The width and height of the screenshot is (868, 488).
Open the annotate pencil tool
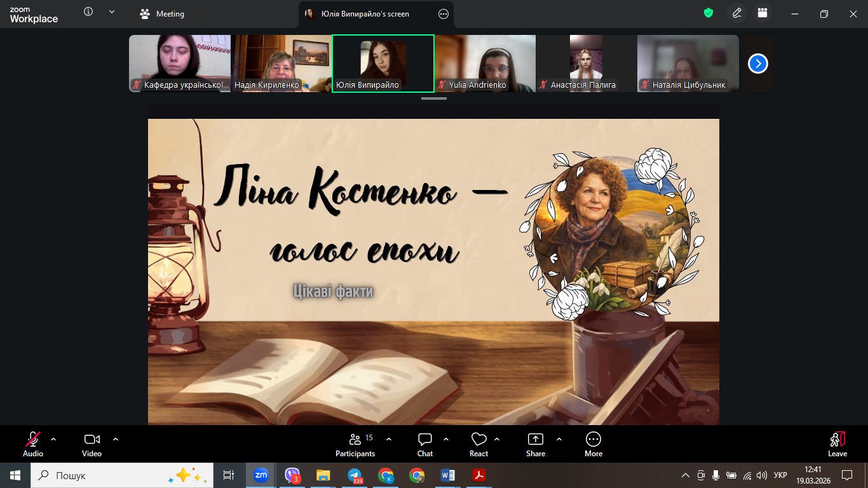737,13
